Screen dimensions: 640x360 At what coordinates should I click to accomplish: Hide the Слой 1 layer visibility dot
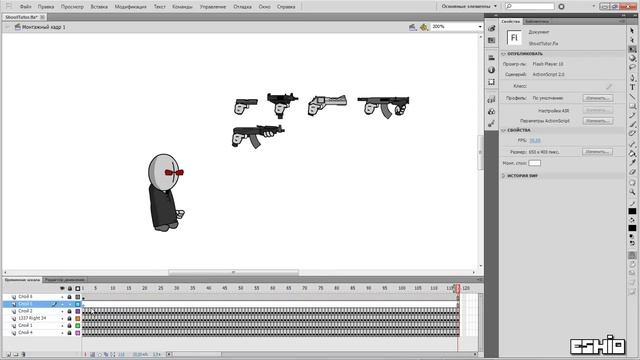62,326
